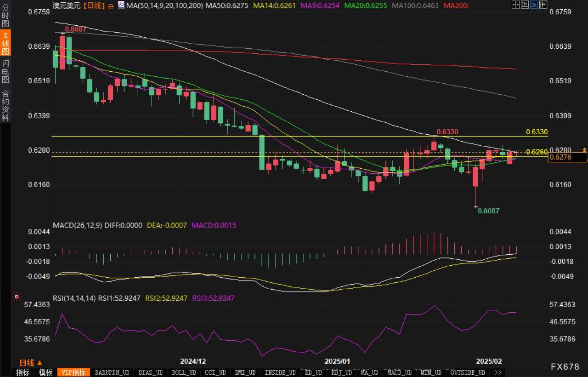Open the 分时图 sidebar tab
The image size is (588, 377).
(6, 16)
